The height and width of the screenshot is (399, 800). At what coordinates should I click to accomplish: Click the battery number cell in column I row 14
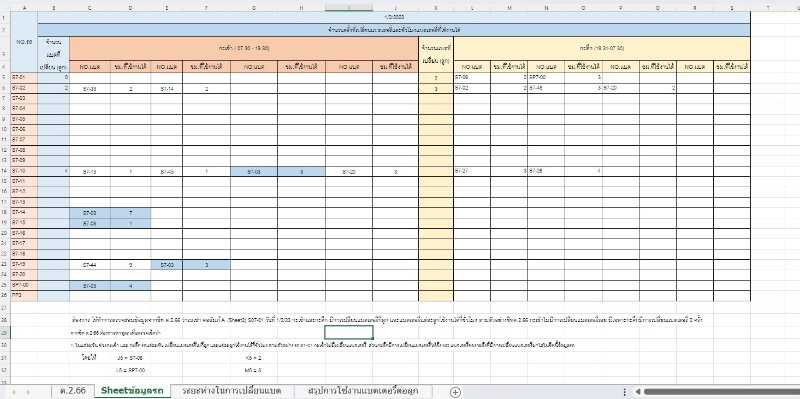pos(349,171)
